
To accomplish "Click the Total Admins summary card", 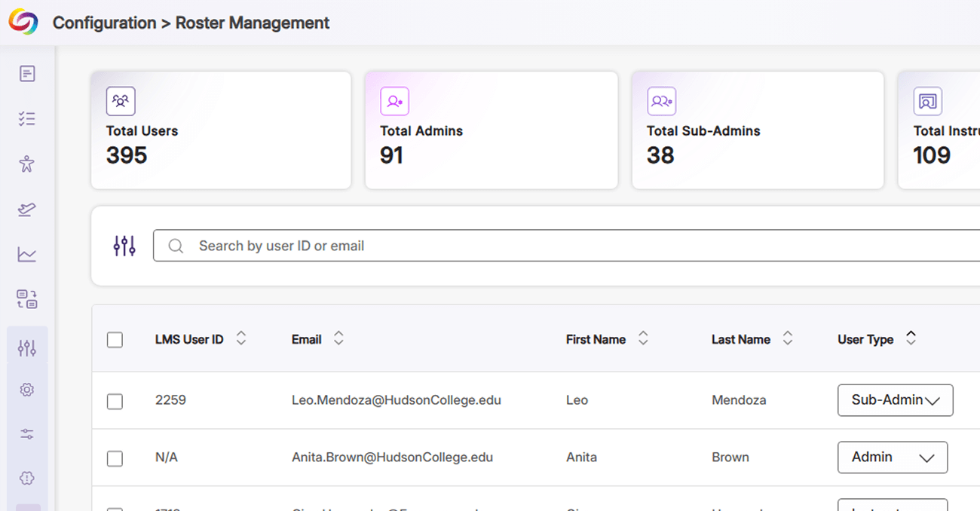I will pyautogui.click(x=491, y=130).
